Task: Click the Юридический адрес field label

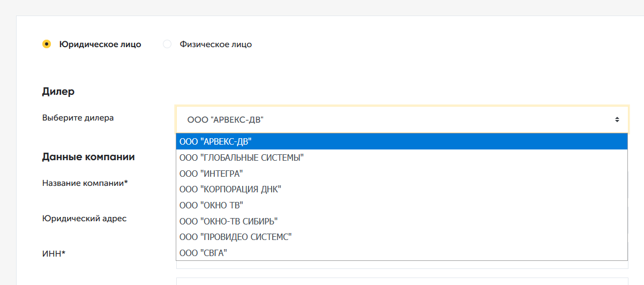Action: point(84,219)
